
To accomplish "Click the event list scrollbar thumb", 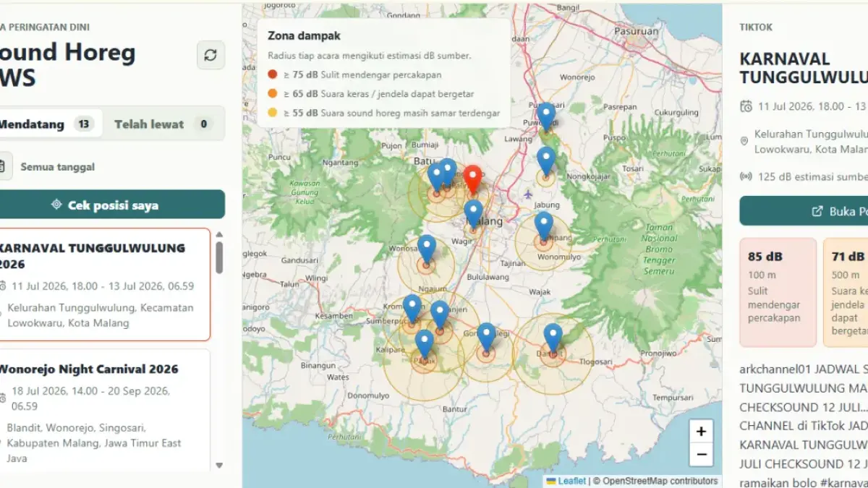I will tap(219, 257).
